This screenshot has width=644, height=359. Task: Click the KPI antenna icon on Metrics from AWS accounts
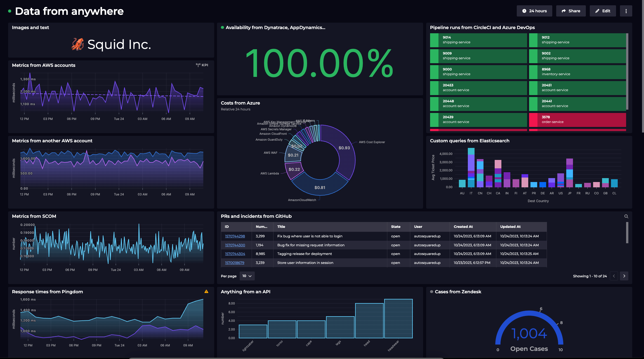coord(198,65)
